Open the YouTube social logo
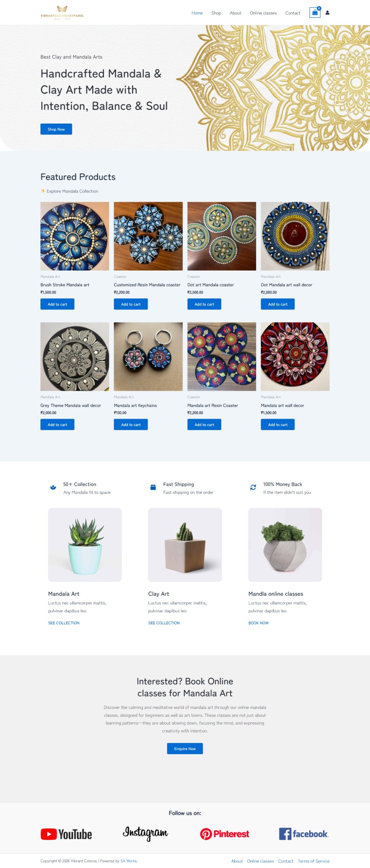This screenshot has height=868, width=370. [66, 833]
